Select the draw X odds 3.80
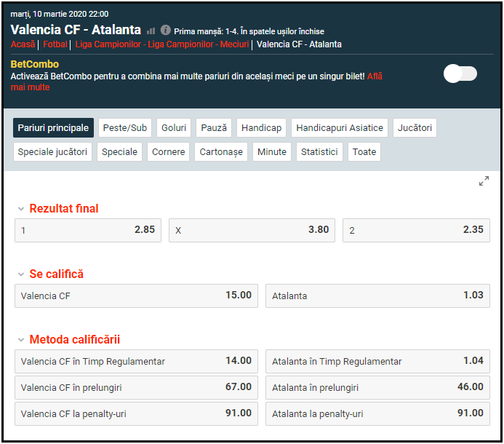504x444 pixels. [252, 230]
